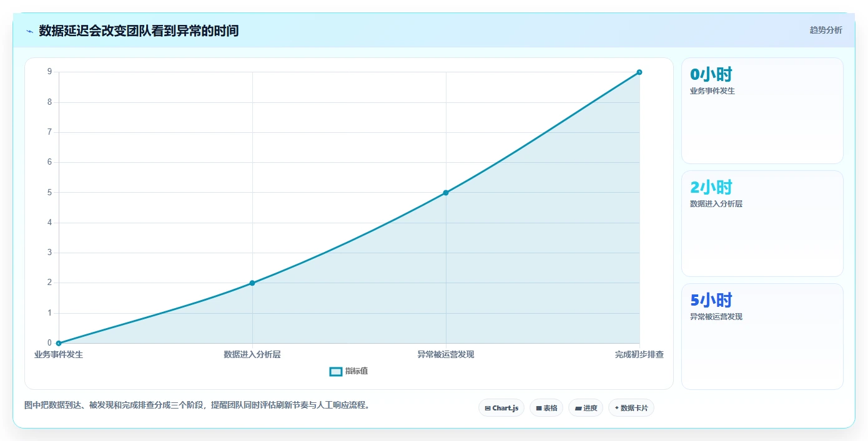The height and width of the screenshot is (441, 868).
Task: Click the y-axis value 9
Action: (x=49, y=72)
